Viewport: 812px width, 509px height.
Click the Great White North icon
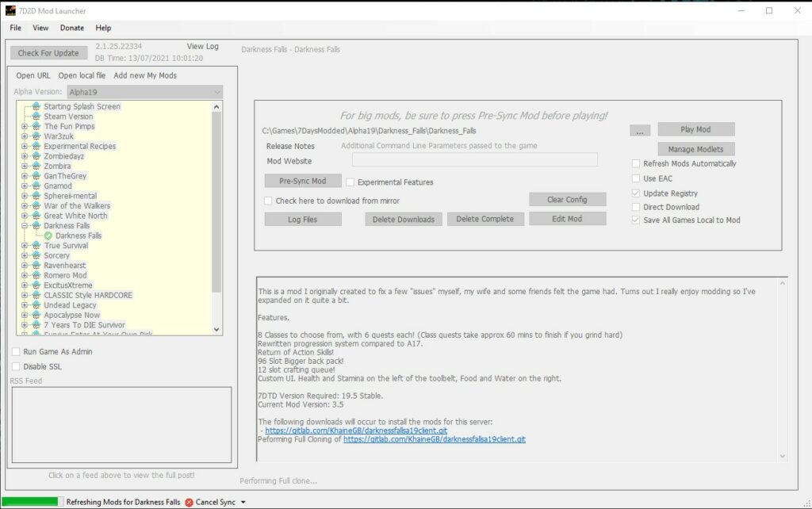click(36, 216)
